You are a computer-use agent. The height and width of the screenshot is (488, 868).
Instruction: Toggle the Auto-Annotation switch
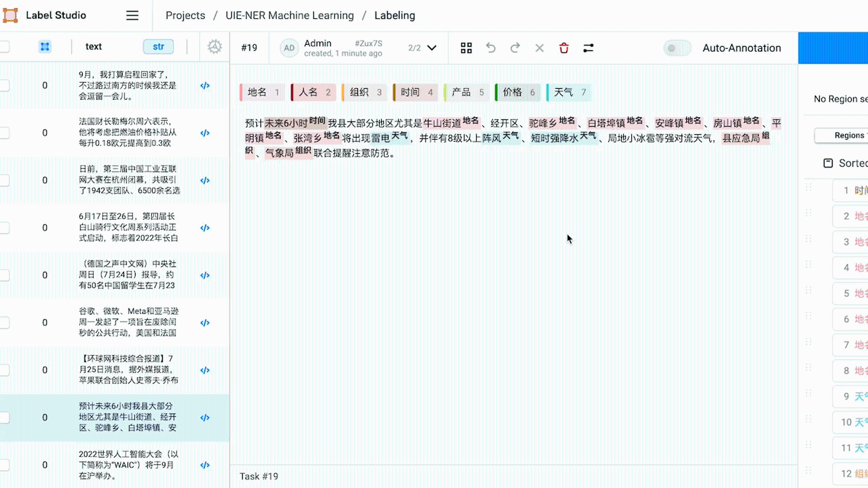click(x=677, y=48)
